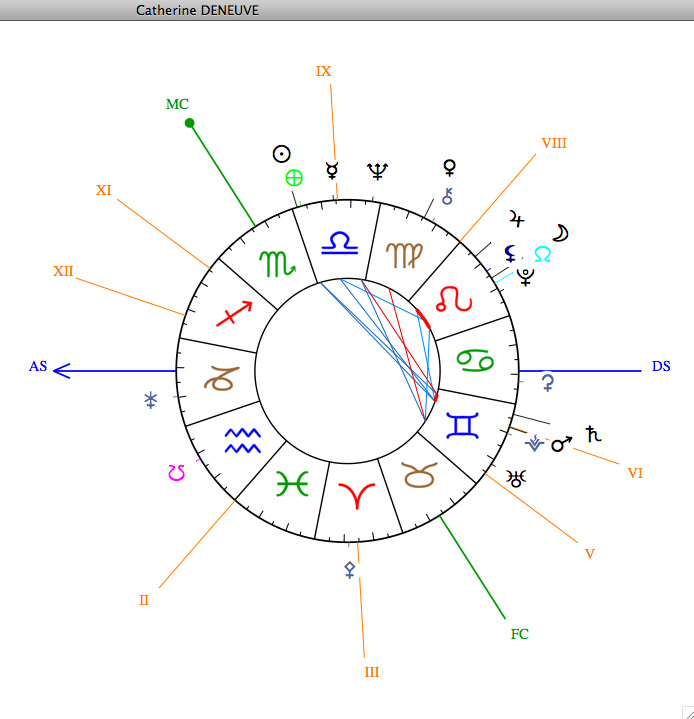Click the house III label
The image size is (694, 719).
pos(372,672)
